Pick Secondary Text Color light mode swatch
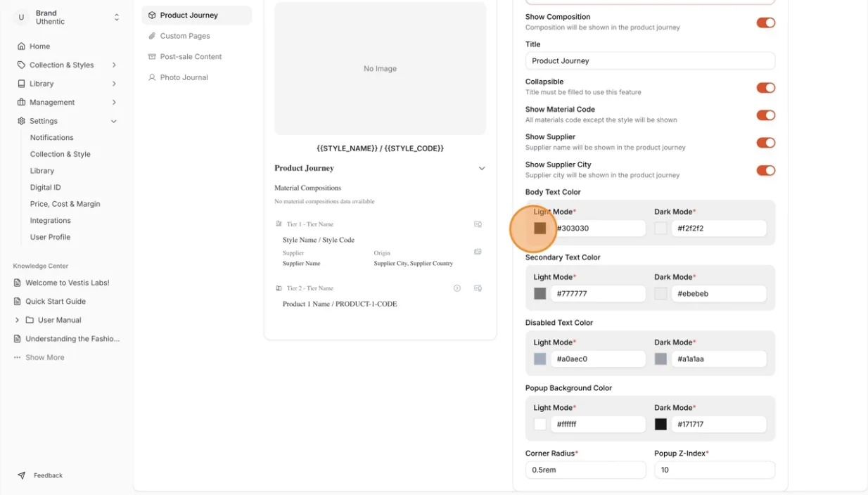 (540, 294)
